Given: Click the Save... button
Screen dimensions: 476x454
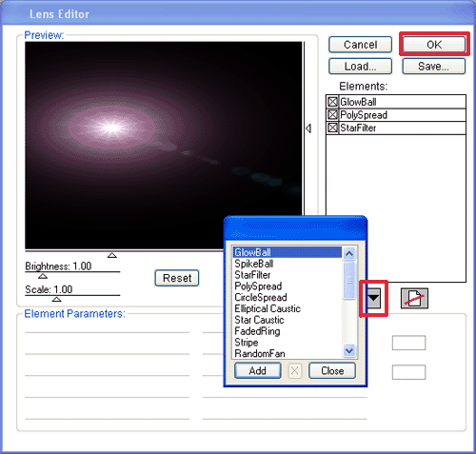Looking at the screenshot, I should click(x=434, y=67).
